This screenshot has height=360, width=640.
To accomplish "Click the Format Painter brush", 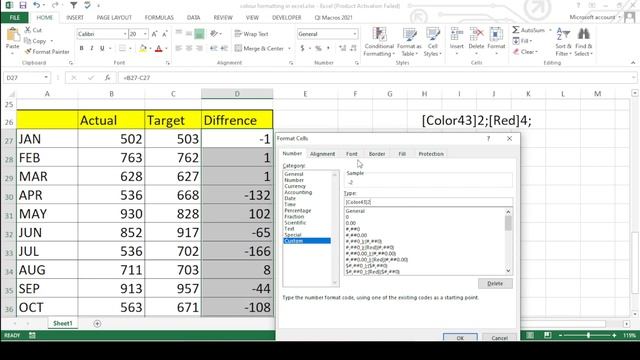I will 28,52.
